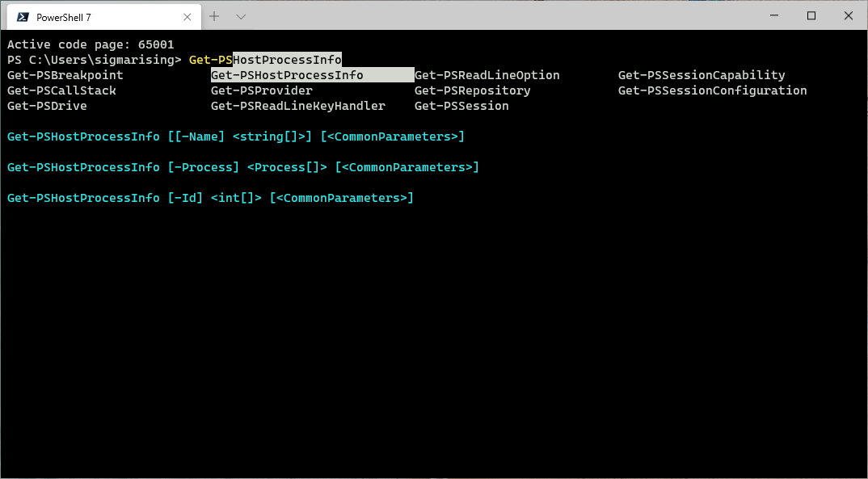Click the Active code page message
Image resolution: width=868 pixels, height=479 pixels.
coord(91,44)
